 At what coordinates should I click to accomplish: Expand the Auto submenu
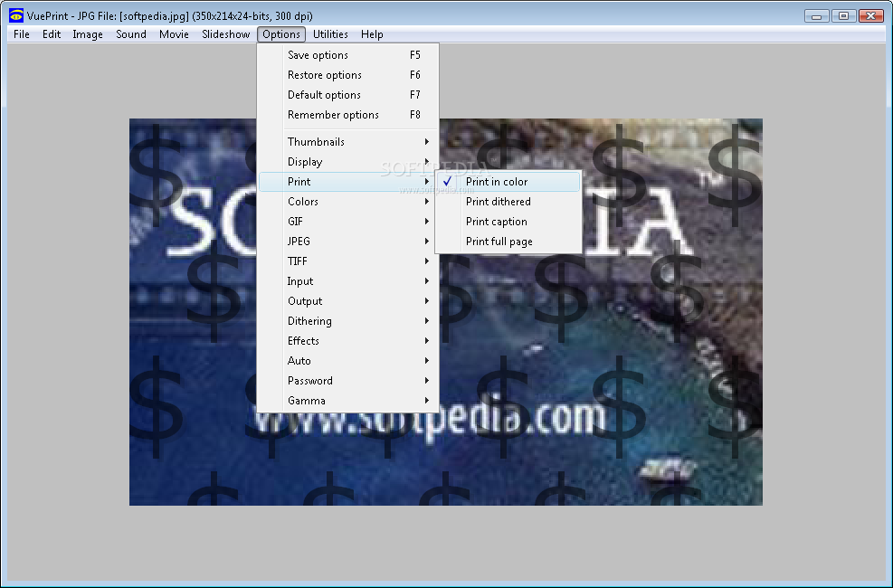pyautogui.click(x=348, y=361)
